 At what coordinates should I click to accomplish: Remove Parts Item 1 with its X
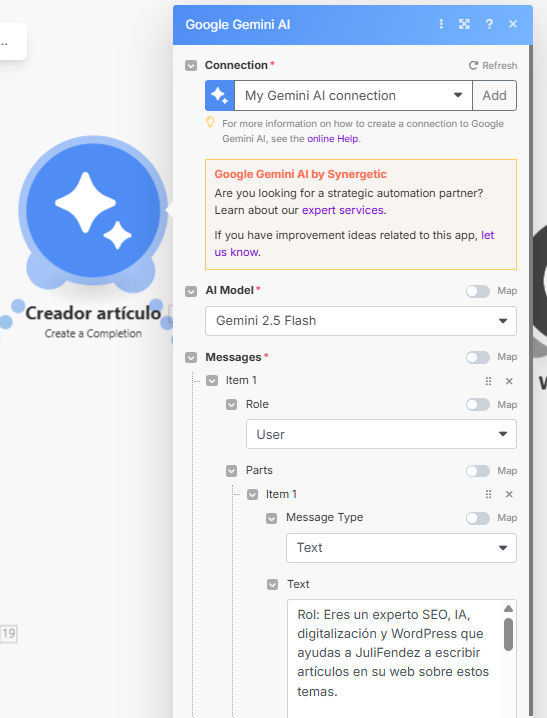tap(509, 494)
